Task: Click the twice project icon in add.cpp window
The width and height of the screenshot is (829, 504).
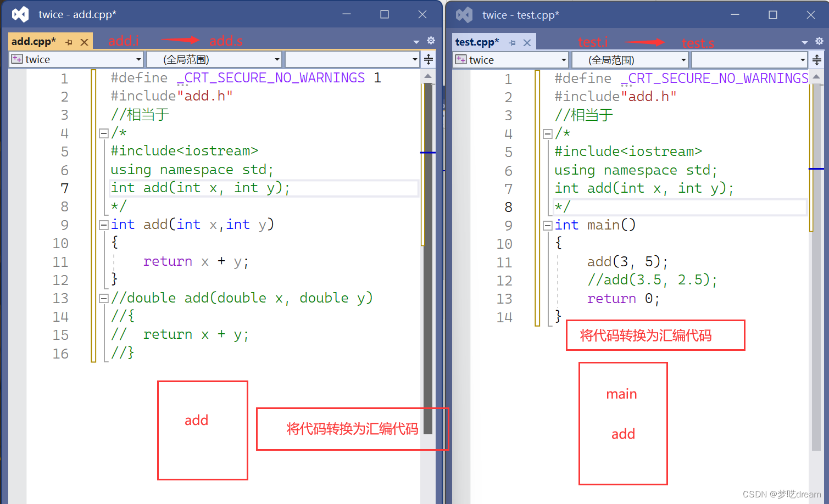Action: [x=17, y=59]
